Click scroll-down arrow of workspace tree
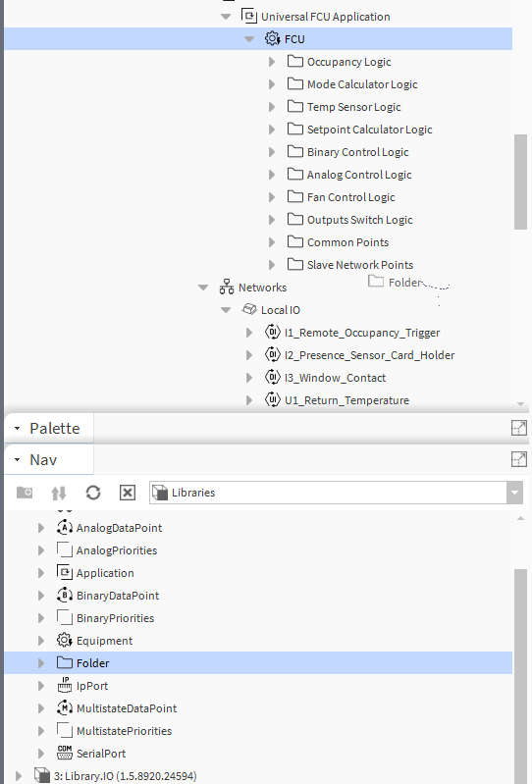 [x=520, y=404]
